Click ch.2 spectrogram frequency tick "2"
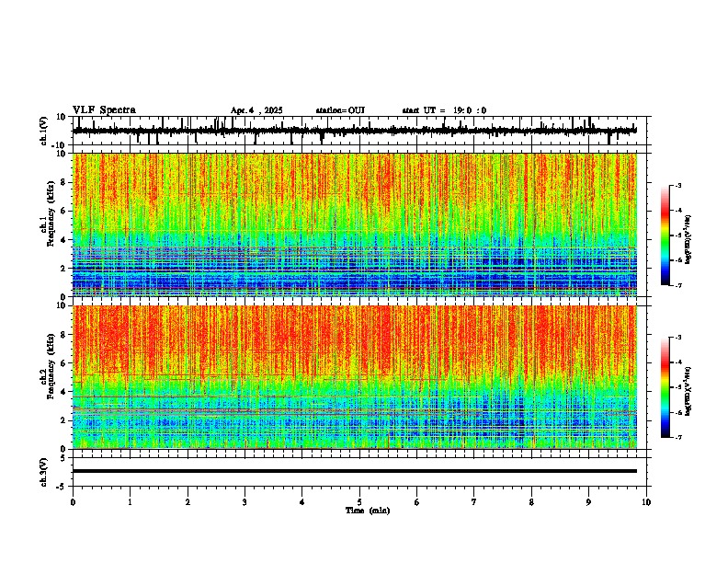 [x=64, y=420]
